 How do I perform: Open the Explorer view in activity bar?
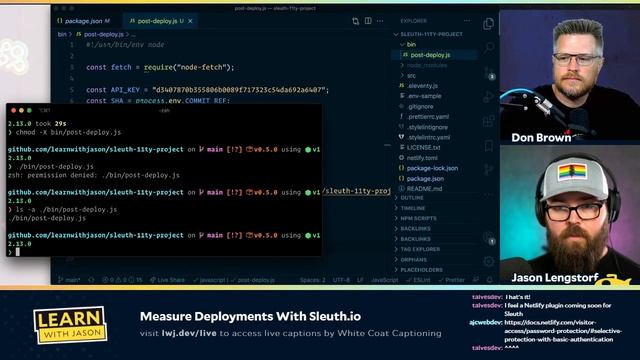point(488,24)
